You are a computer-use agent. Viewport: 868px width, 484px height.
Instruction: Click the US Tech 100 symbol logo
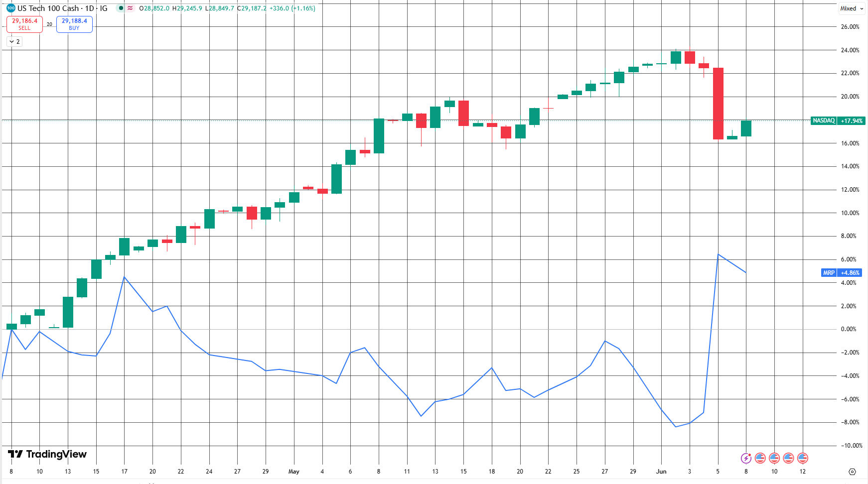point(11,8)
